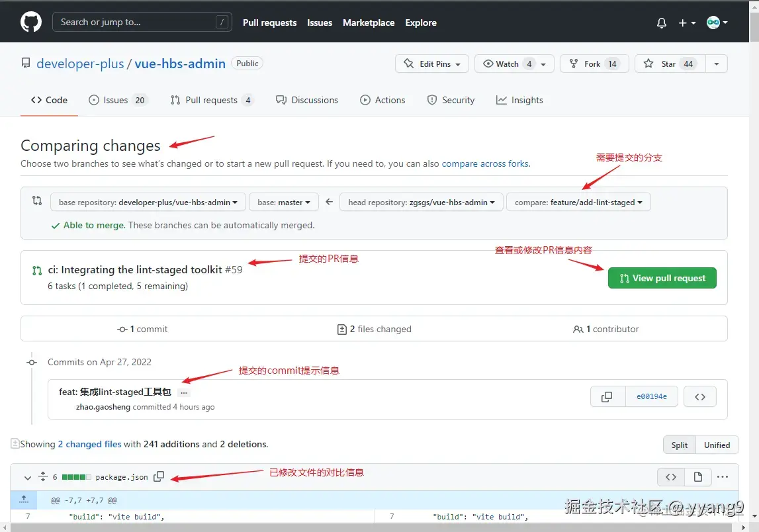Open the head repository dropdown
This screenshot has height=532, width=759.
pos(421,202)
